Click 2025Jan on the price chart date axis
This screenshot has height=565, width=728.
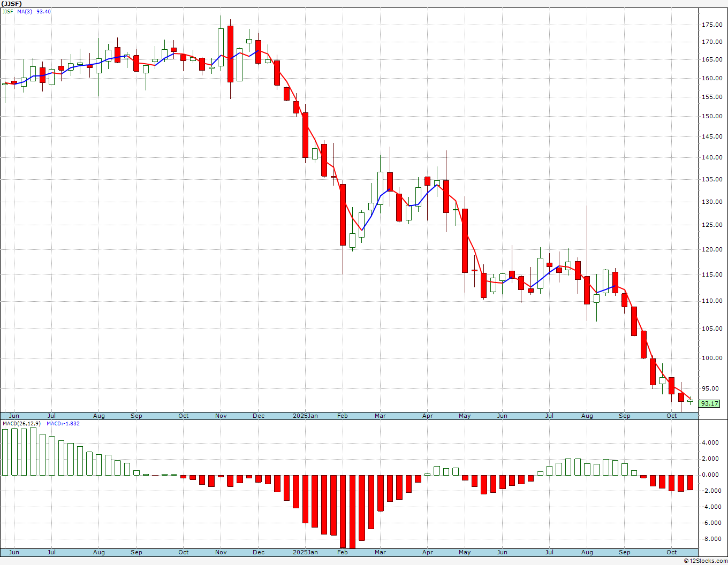coord(306,416)
